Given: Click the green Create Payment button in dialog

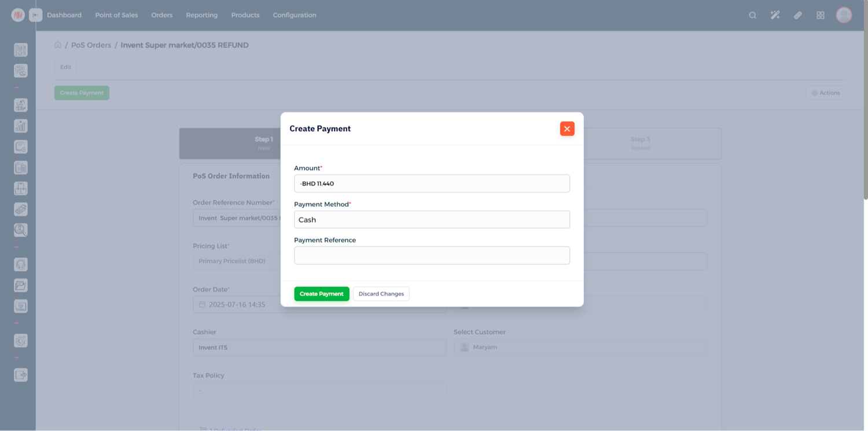Looking at the screenshot, I should click(x=321, y=294).
